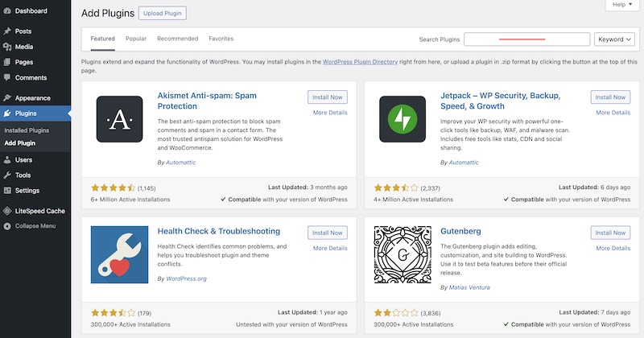Image resolution: width=644 pixels, height=338 pixels.
Task: Click the Plugins menu item
Action: pyautogui.click(x=35, y=113)
